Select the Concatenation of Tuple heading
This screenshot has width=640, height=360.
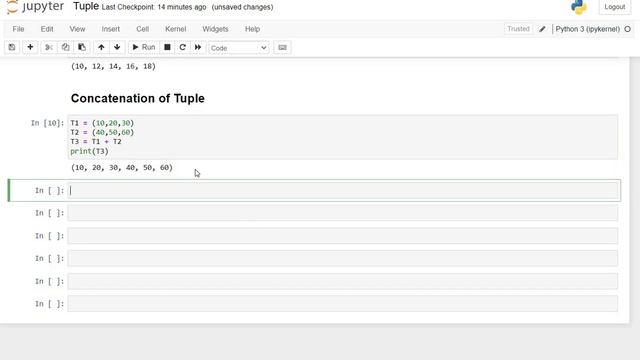(138, 98)
